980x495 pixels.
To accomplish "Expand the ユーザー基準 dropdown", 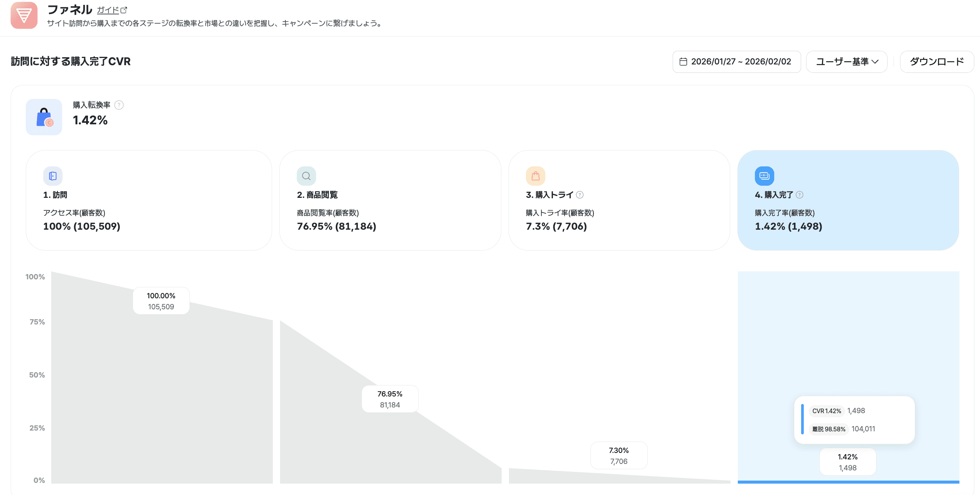I will pos(847,62).
